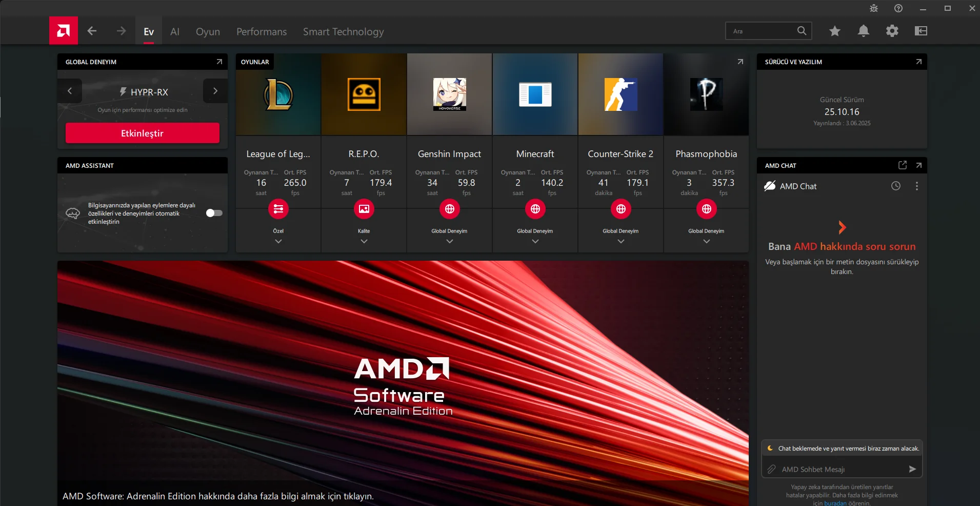The width and height of the screenshot is (980, 506).
Task: Go forward with the right arrow
Action: [x=121, y=31]
